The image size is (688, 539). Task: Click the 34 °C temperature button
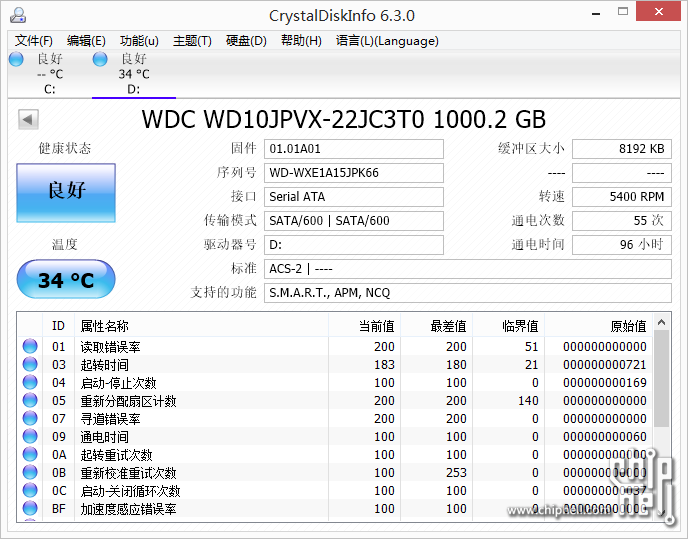pyautogui.click(x=66, y=279)
